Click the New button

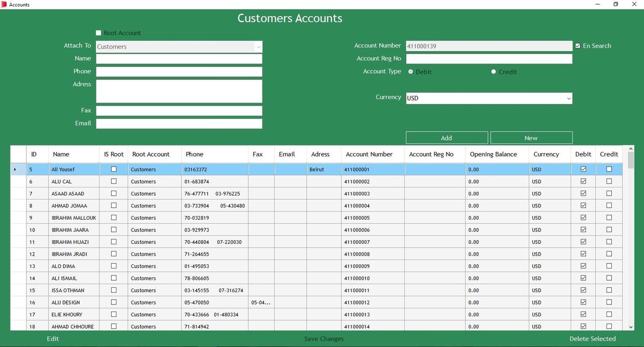pyautogui.click(x=531, y=138)
